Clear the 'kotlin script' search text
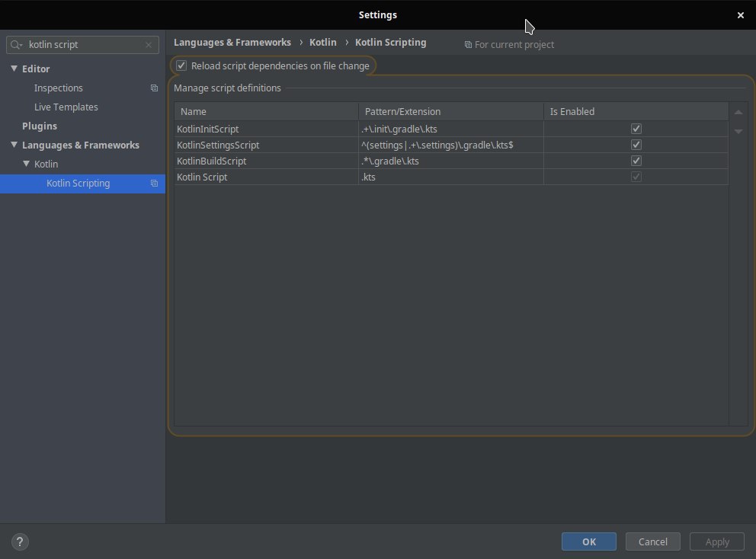Image resolution: width=756 pixels, height=559 pixels. click(x=149, y=45)
